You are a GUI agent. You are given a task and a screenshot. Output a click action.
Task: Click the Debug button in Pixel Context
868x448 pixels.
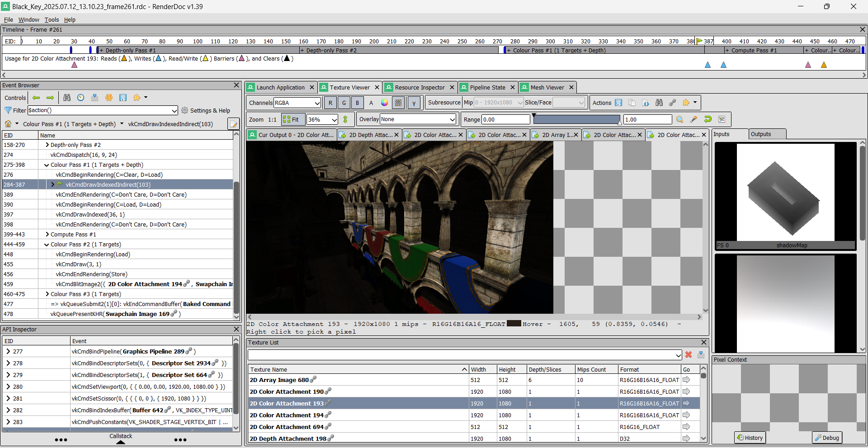pos(827,438)
